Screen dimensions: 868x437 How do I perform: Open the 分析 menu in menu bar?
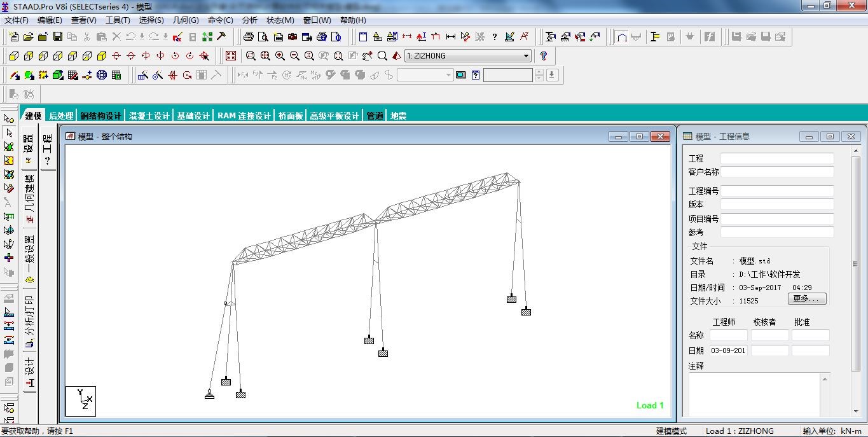coord(250,20)
